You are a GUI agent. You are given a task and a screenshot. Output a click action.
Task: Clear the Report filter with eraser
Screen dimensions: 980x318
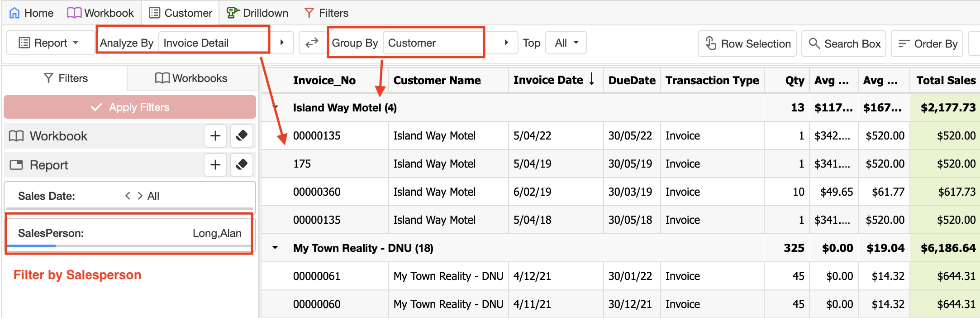(x=242, y=164)
